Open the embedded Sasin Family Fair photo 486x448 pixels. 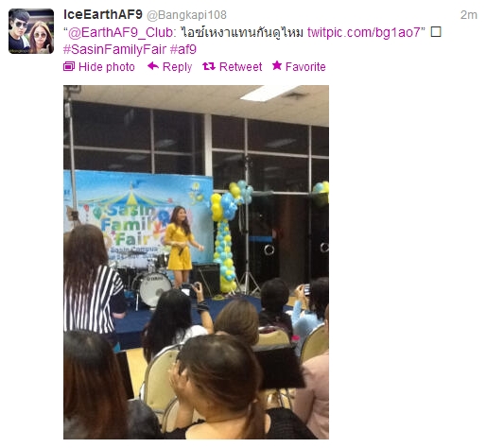coord(196,262)
